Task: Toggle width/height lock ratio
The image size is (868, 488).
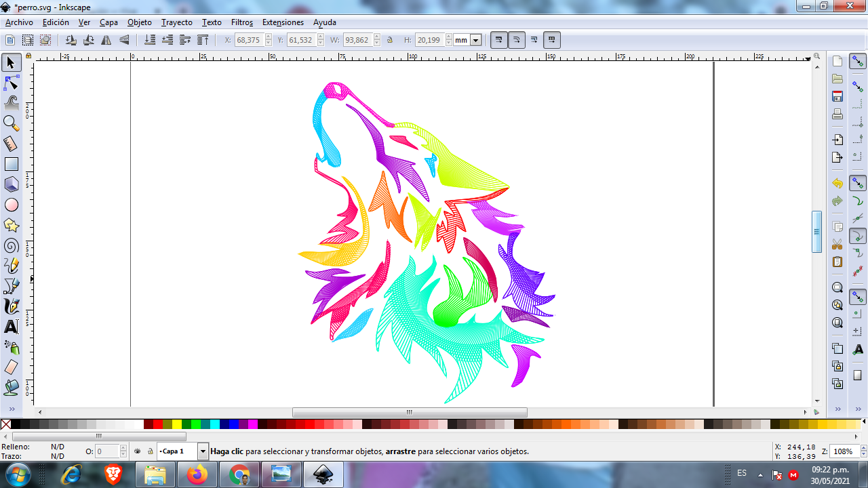Action: 390,40
